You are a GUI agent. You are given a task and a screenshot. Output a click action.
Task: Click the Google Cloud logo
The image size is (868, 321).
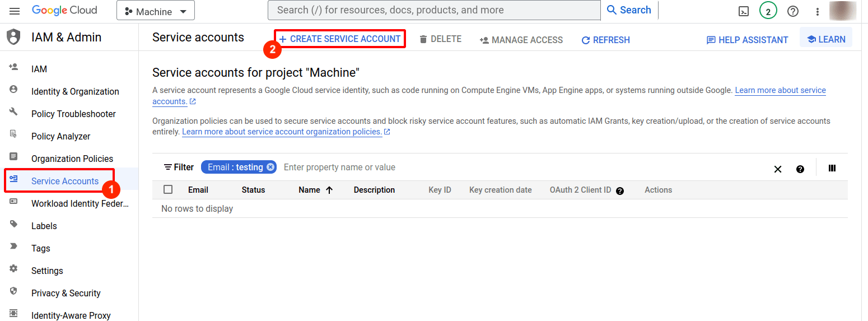[64, 10]
